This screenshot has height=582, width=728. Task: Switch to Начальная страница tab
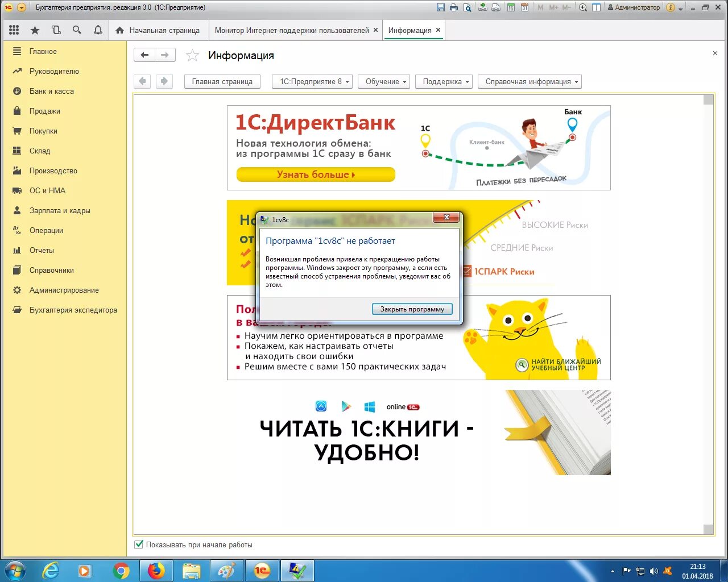click(x=158, y=30)
